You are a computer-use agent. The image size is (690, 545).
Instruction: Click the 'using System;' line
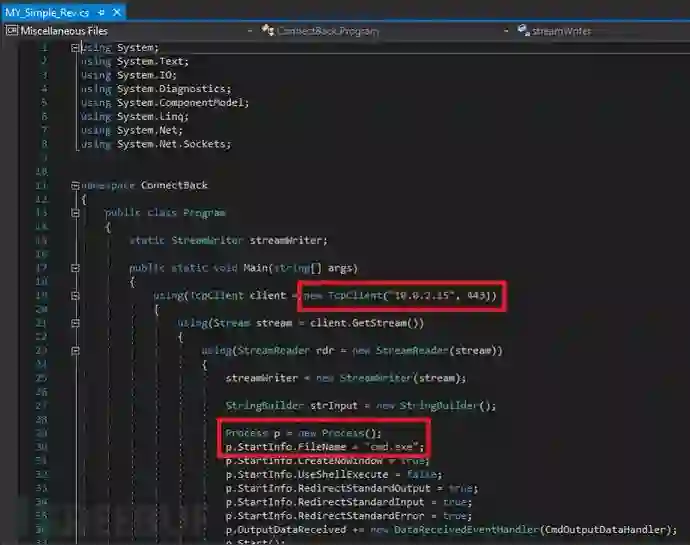tap(120, 48)
